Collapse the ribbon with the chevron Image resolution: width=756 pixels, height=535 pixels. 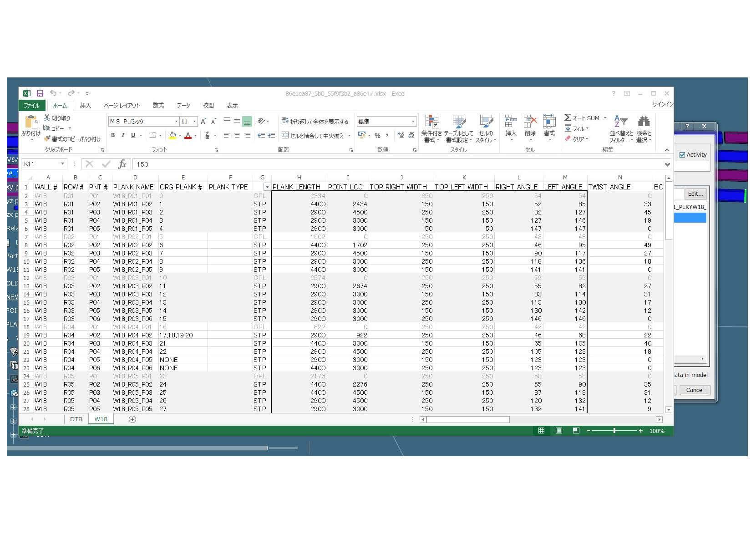coord(667,150)
